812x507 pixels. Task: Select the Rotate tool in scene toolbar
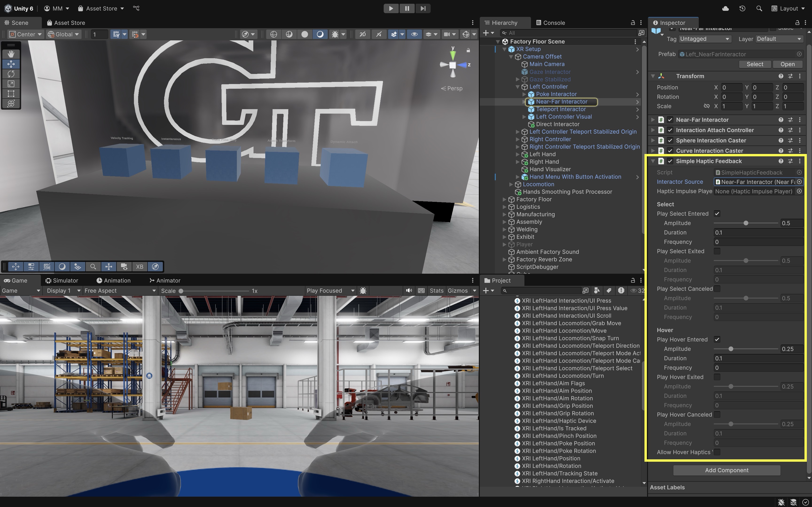point(11,74)
